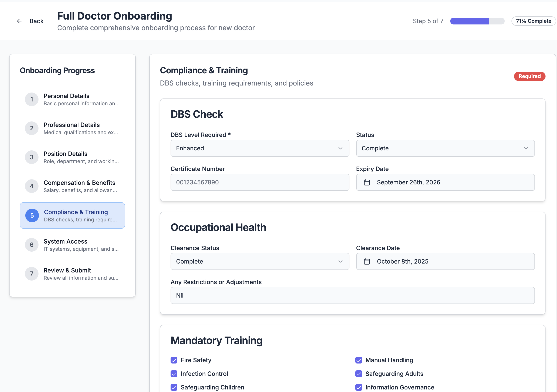Click the onboarding progress bar
The image size is (557, 392).
coord(477,21)
